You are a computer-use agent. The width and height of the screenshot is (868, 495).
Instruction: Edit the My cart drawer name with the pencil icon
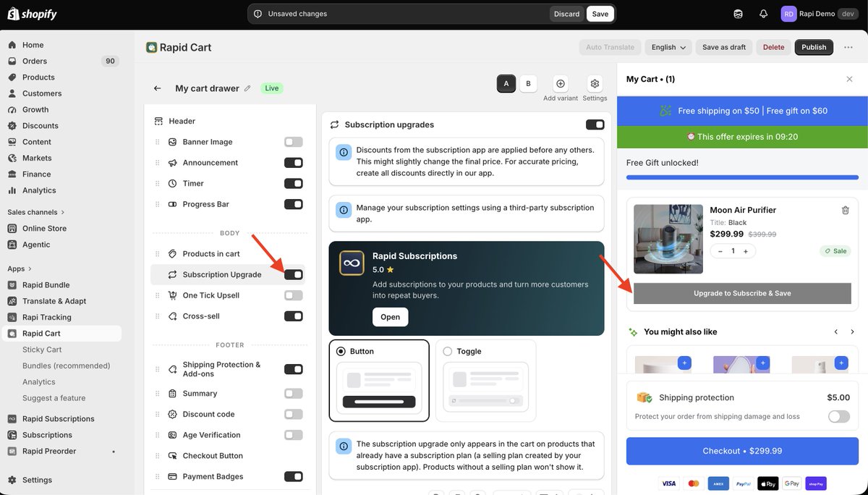click(247, 88)
